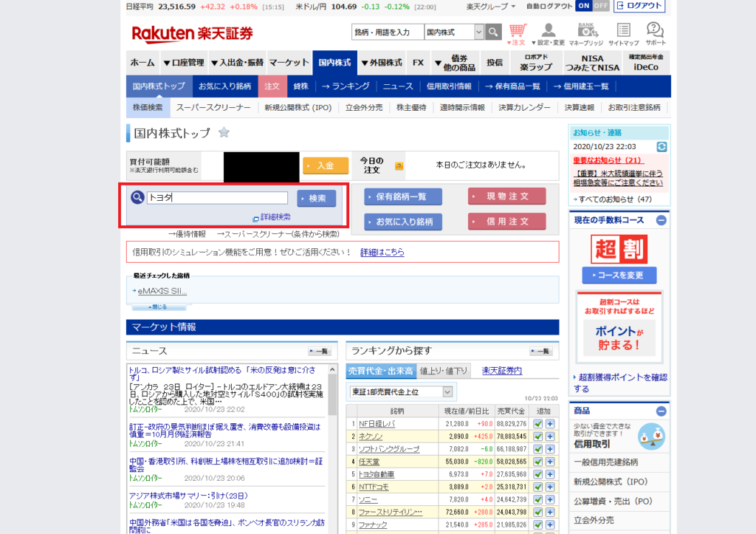This screenshot has height=534, width=756.
Task: Expand the 口座管理 menu
Action: tap(183, 63)
